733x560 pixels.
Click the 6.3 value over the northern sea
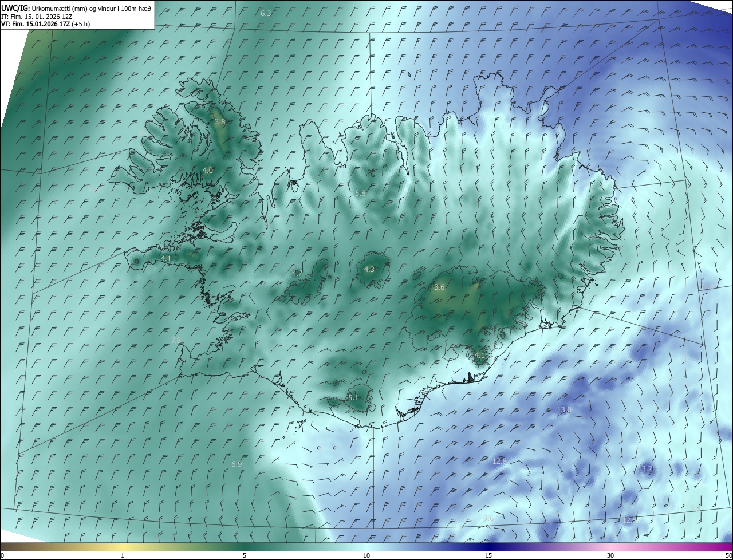coord(266,13)
